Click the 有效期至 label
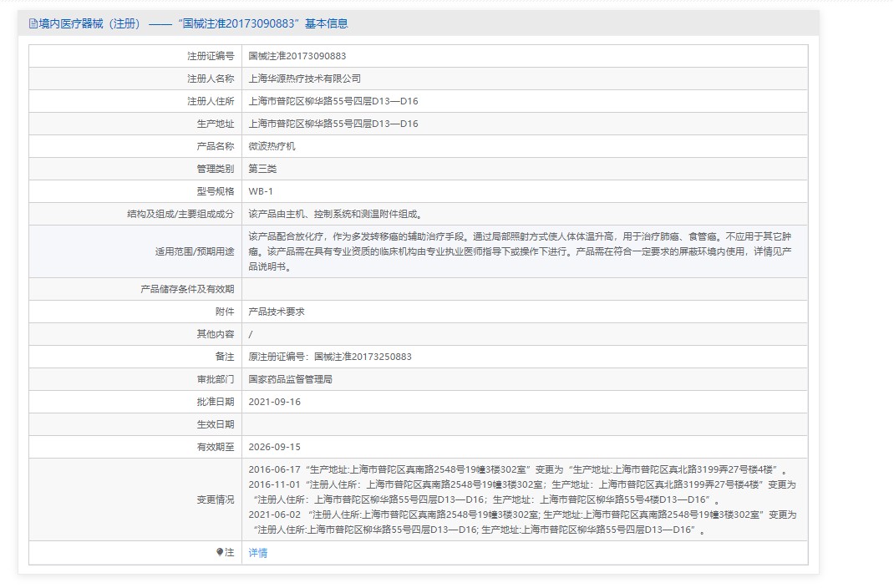The height and width of the screenshot is (588, 894). [x=215, y=448]
